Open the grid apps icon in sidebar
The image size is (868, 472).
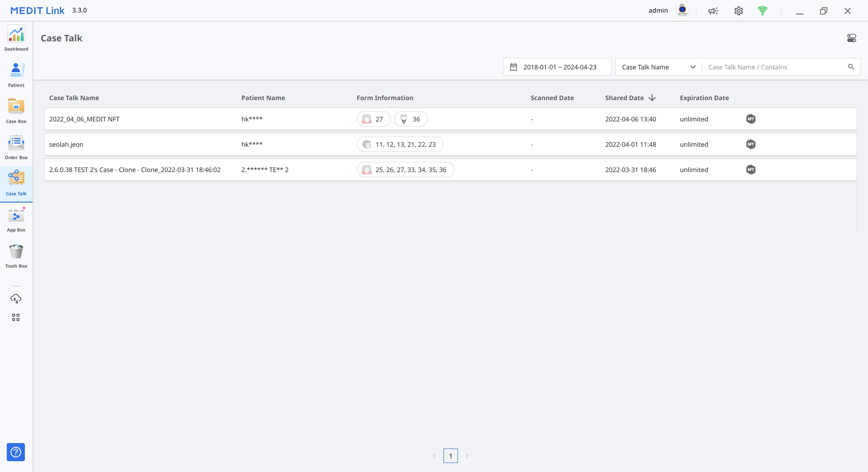[16, 317]
